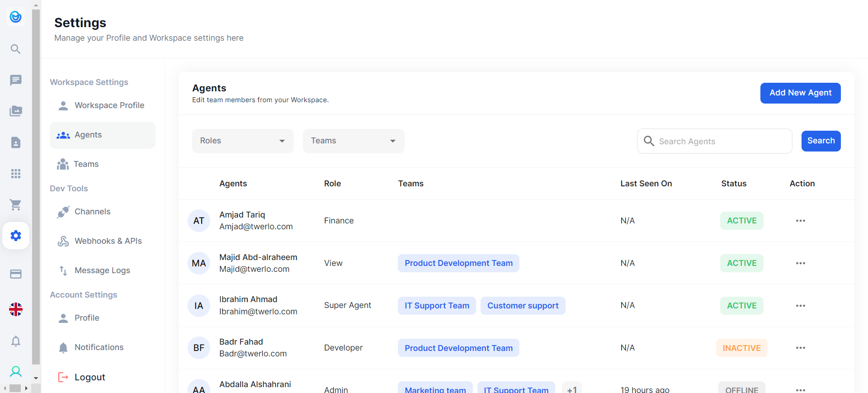Open the billing card icon in rail
868x393 pixels.
click(16, 274)
